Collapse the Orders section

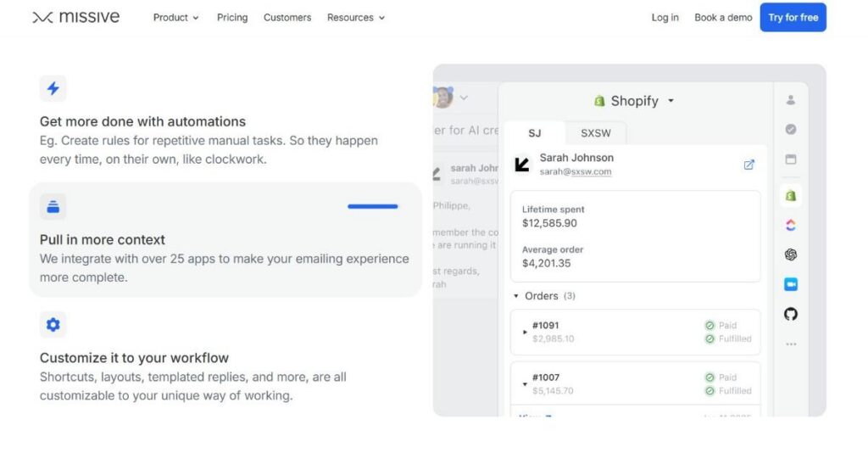(516, 296)
